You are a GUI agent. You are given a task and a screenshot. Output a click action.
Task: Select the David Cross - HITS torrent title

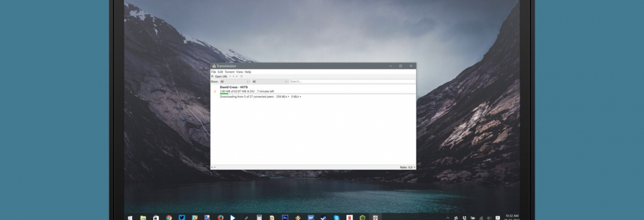pos(234,87)
